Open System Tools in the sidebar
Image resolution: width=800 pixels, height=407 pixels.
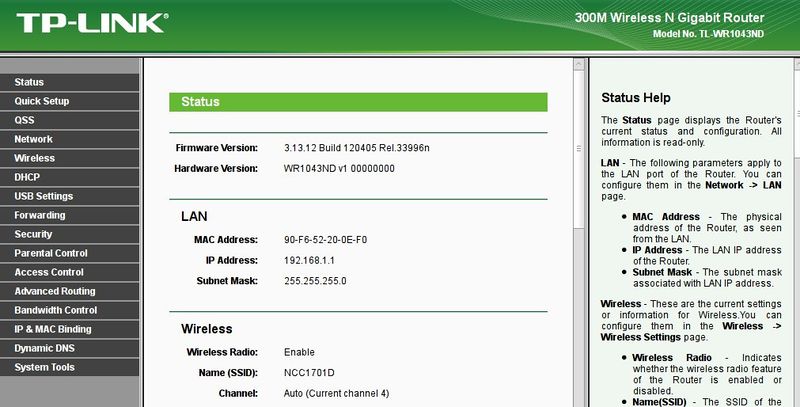pyautogui.click(x=45, y=367)
